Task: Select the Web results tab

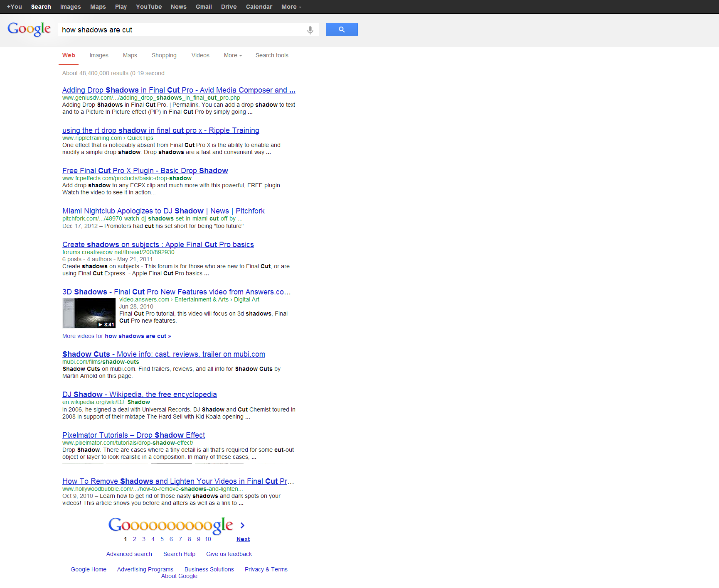Action: 69,55
